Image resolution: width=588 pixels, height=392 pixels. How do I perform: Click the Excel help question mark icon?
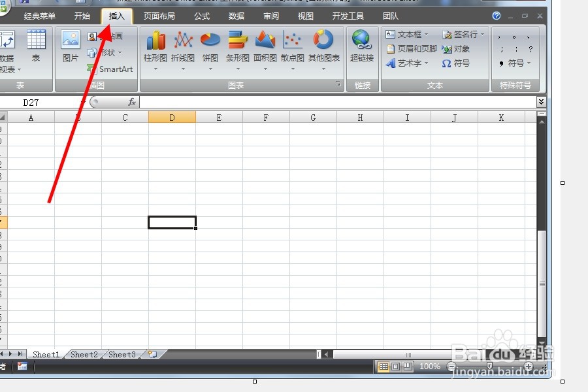pos(496,16)
